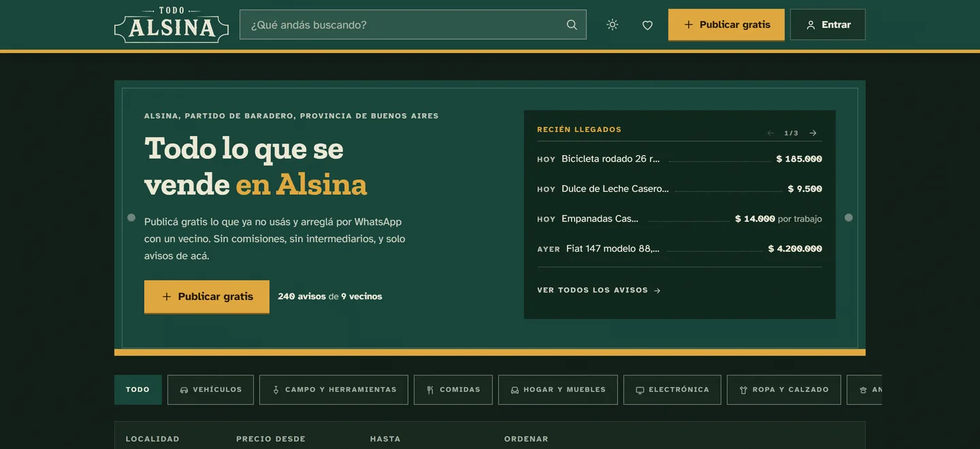This screenshot has height=449, width=980.
Task: Select the Campo y Herramientas tab
Action: 333,390
